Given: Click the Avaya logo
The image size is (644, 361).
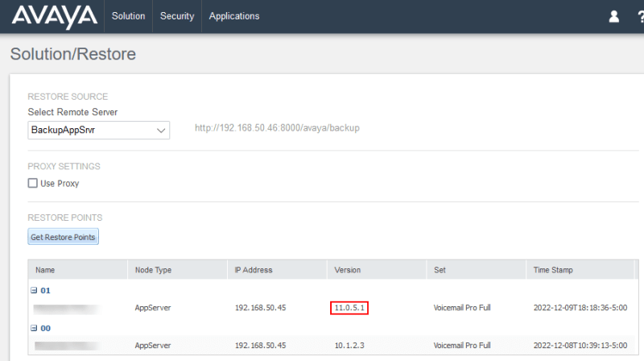Looking at the screenshot, I should point(55,17).
